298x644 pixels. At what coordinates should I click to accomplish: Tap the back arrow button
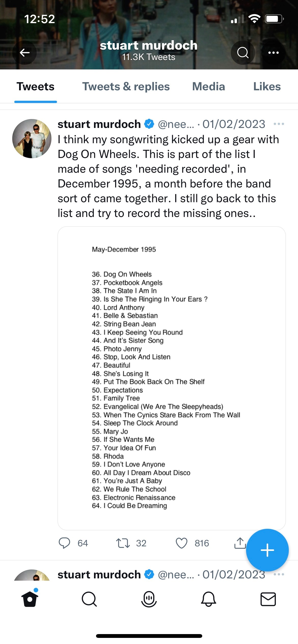pyautogui.click(x=25, y=53)
